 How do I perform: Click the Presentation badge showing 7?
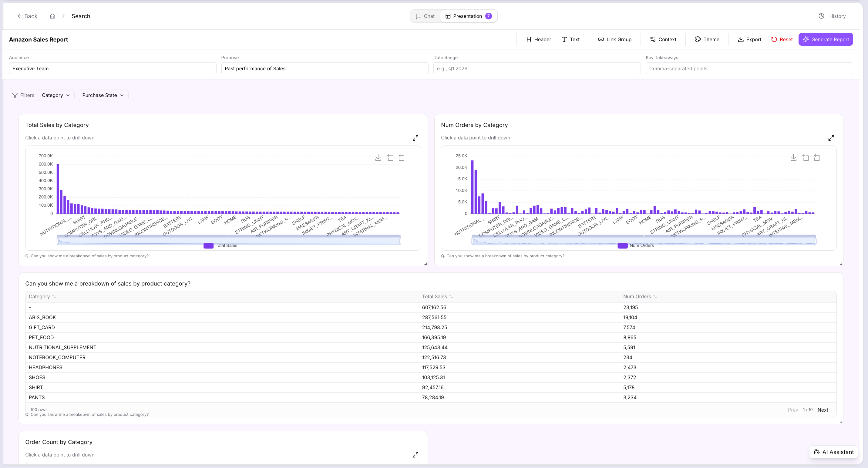click(488, 16)
